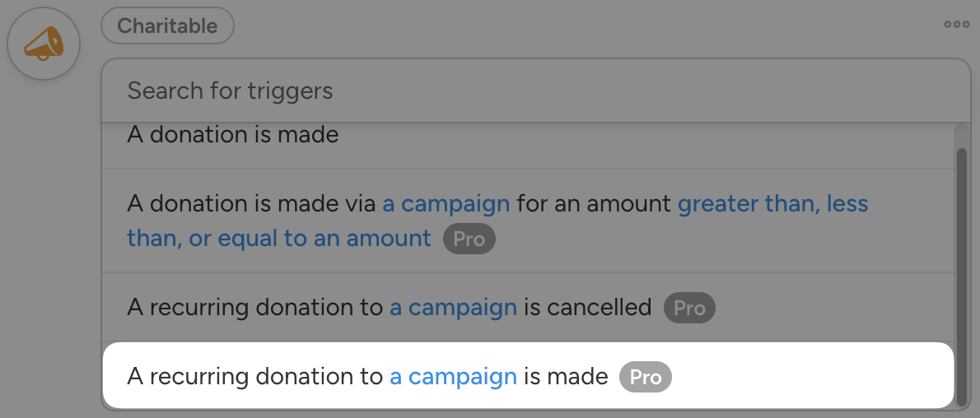Click 'for an amount' text in donation trigger
This screenshot has height=418, width=980.
593,203
